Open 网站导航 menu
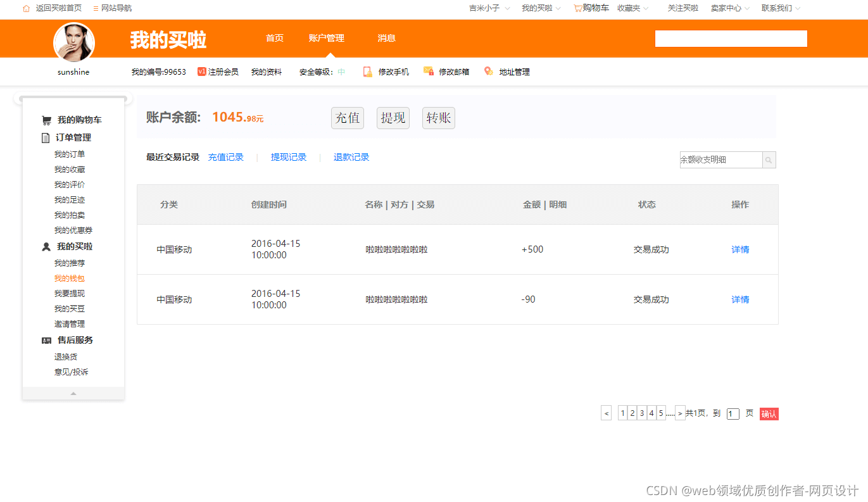 tap(112, 8)
